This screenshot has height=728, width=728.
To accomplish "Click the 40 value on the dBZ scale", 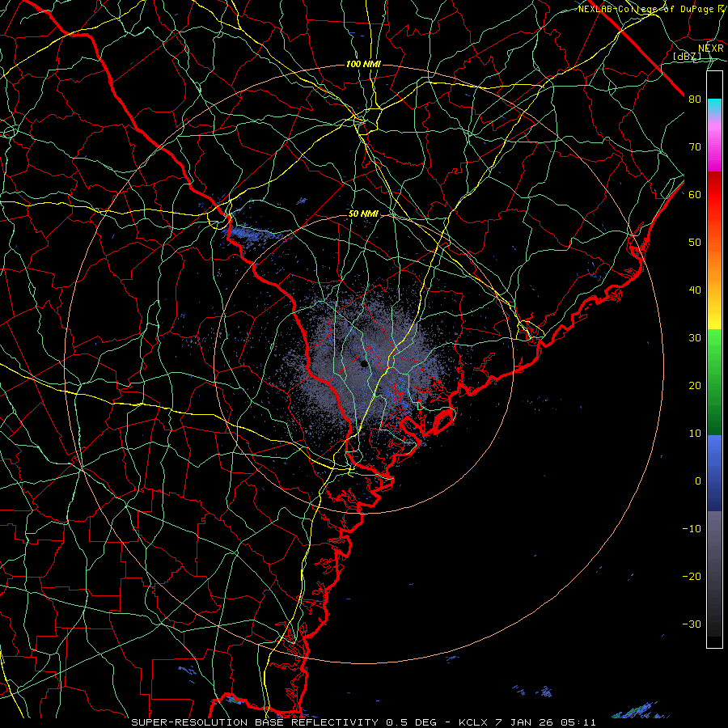I will [x=695, y=290].
